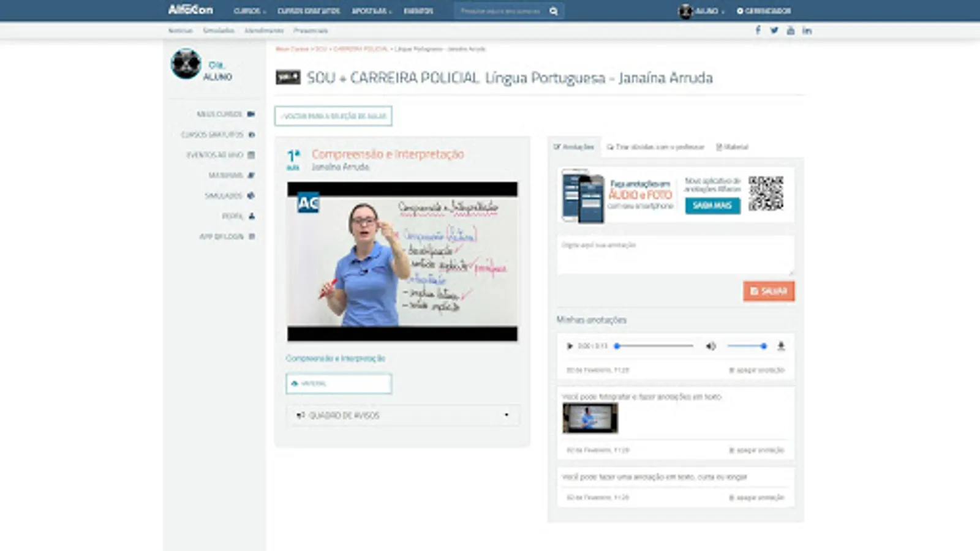The height and width of the screenshot is (551, 980).
Task: Click the sidebar profile picture
Action: pyautogui.click(x=186, y=64)
